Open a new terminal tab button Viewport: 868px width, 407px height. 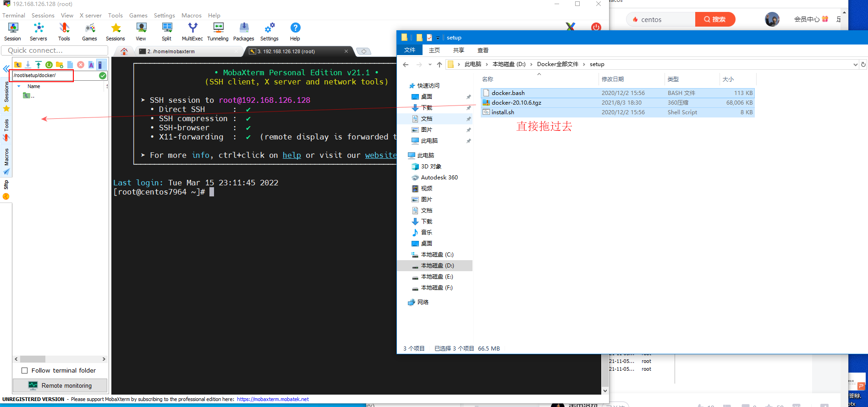(x=363, y=51)
